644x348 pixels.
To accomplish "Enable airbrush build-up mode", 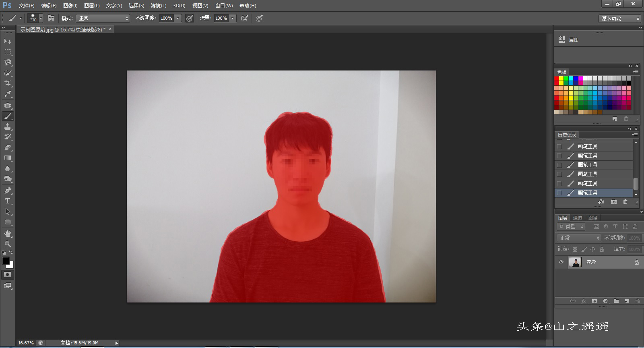I will (x=244, y=18).
